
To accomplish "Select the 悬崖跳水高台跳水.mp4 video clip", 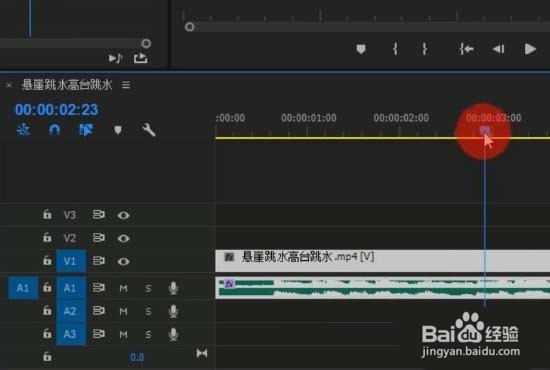I will (382, 261).
